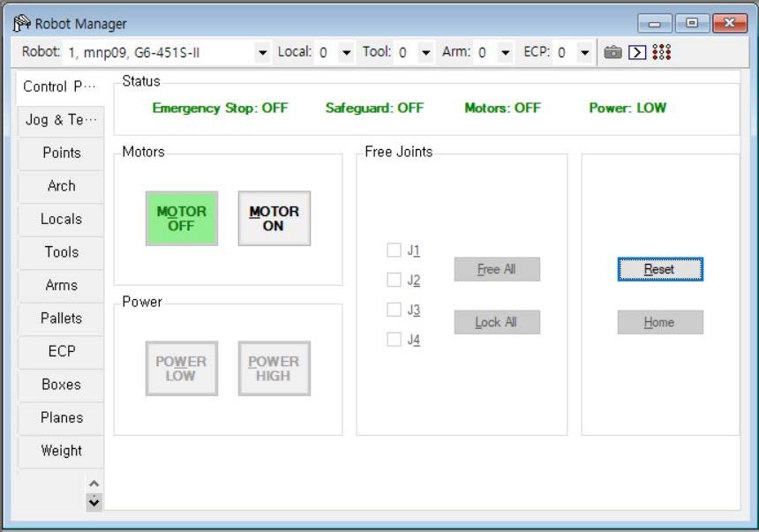This screenshot has width=759, height=532.
Task: Open the Locals tab
Action: pos(61,219)
